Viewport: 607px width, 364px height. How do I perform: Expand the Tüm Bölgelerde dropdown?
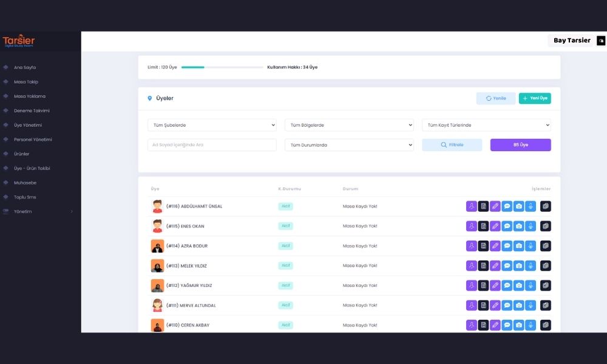point(349,125)
